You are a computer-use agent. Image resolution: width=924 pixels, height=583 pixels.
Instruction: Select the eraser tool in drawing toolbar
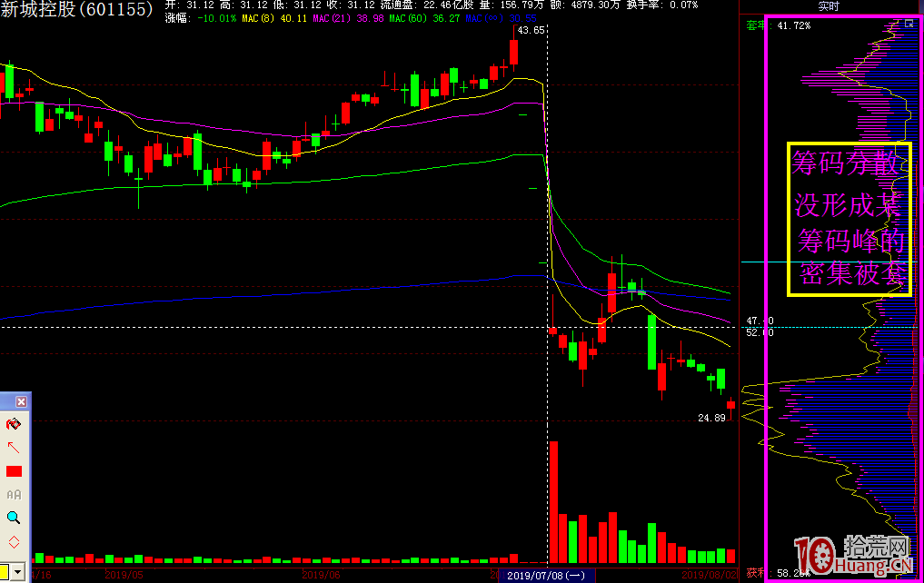14,424
